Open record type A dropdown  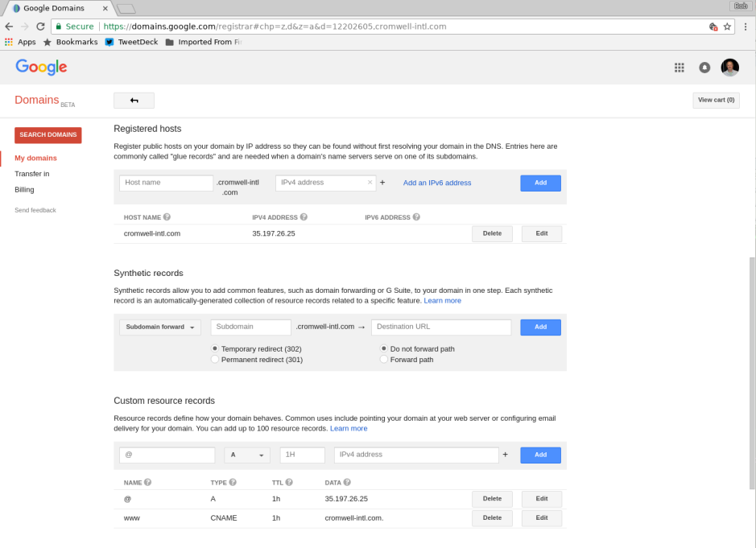[x=247, y=455]
